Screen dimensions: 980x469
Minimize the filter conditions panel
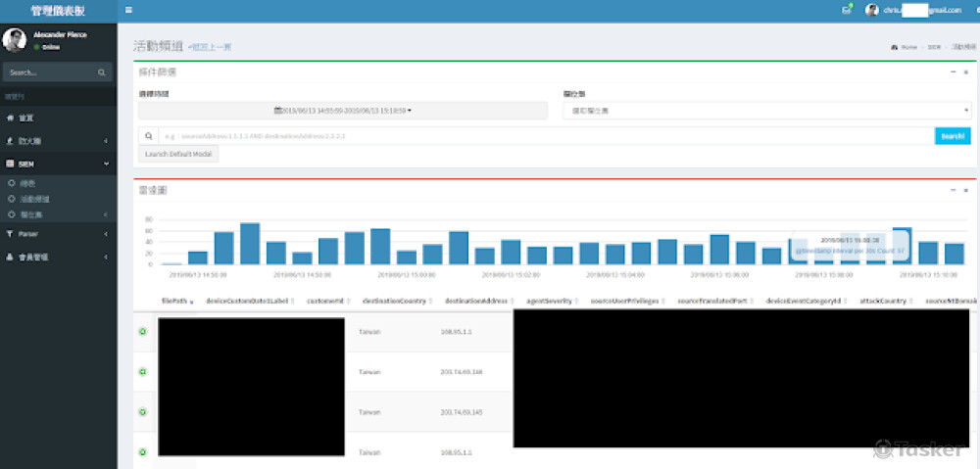(x=953, y=72)
